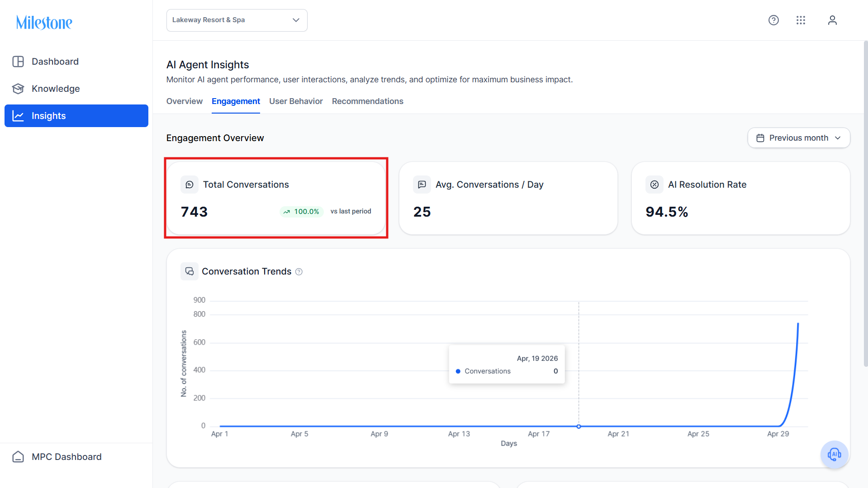Click the 'No. of conversations' axis title
This screenshot has height=488, width=868.
pos(184,364)
